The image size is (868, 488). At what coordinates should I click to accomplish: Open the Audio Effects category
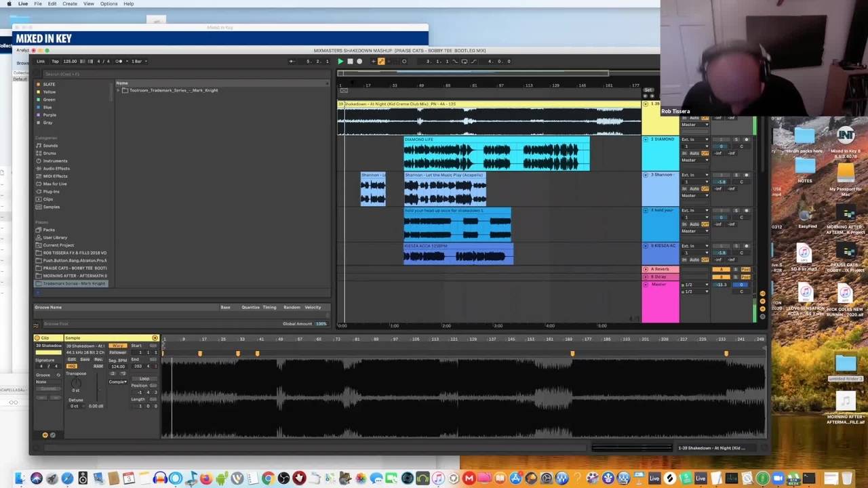coord(56,169)
